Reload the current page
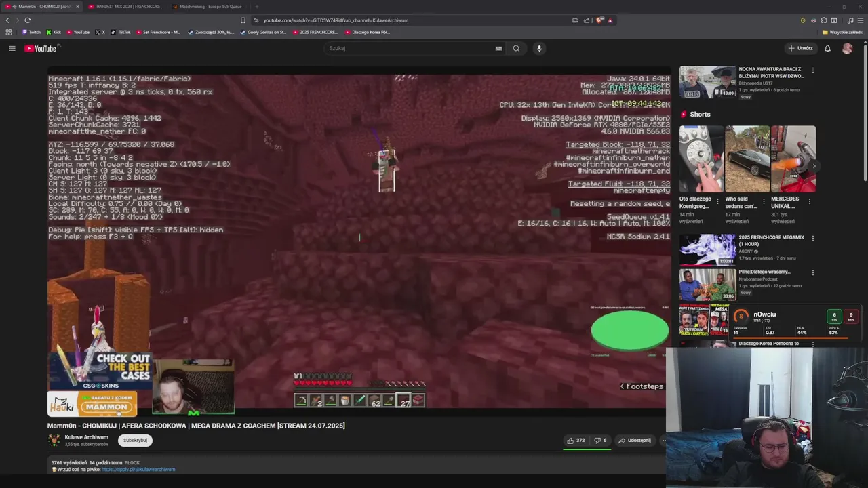Screen dimensions: 868x488 coord(28,20)
